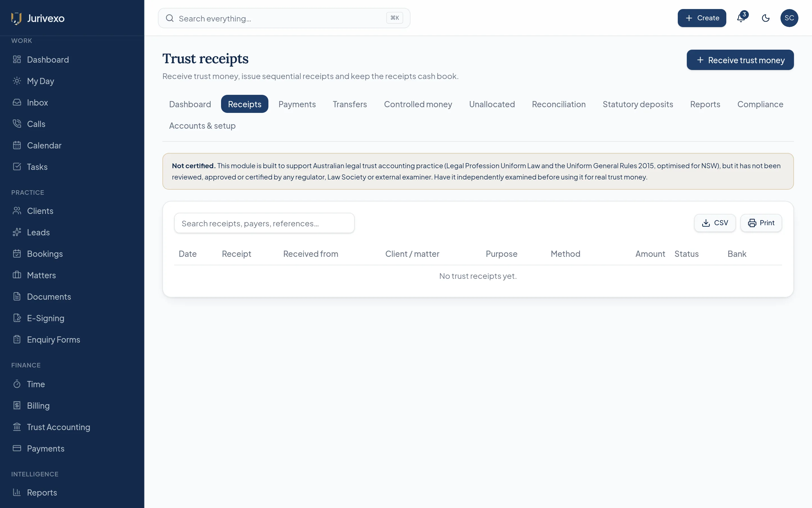
Task: Click the Payments card icon in sidebar
Action: click(x=17, y=448)
